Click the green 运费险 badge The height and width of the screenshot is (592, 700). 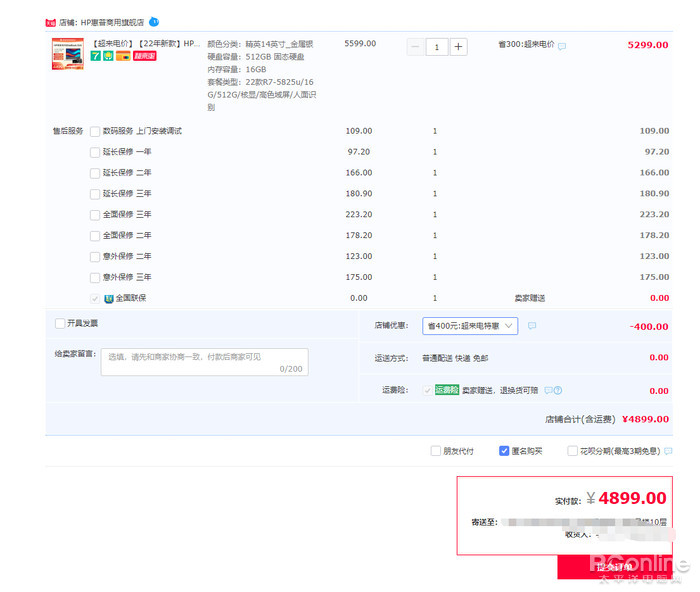447,390
